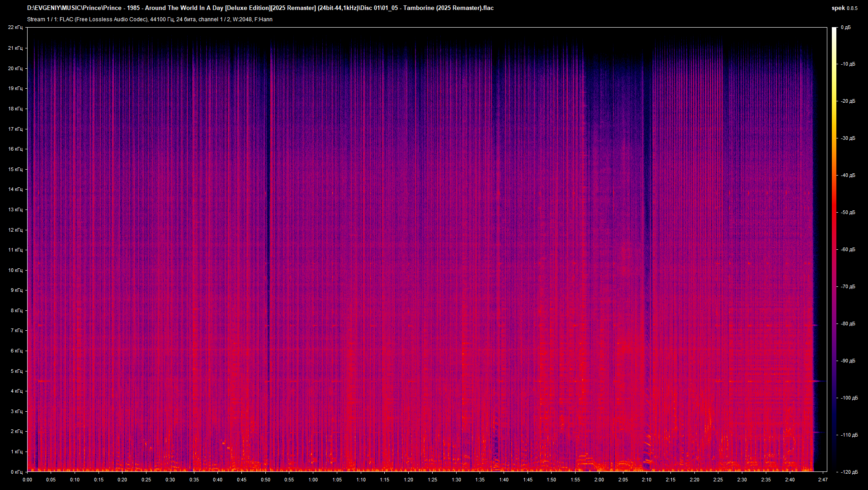This screenshot has width=868, height=490.
Task: Click the 0 дБ mark on the legend
Action: click(x=846, y=27)
